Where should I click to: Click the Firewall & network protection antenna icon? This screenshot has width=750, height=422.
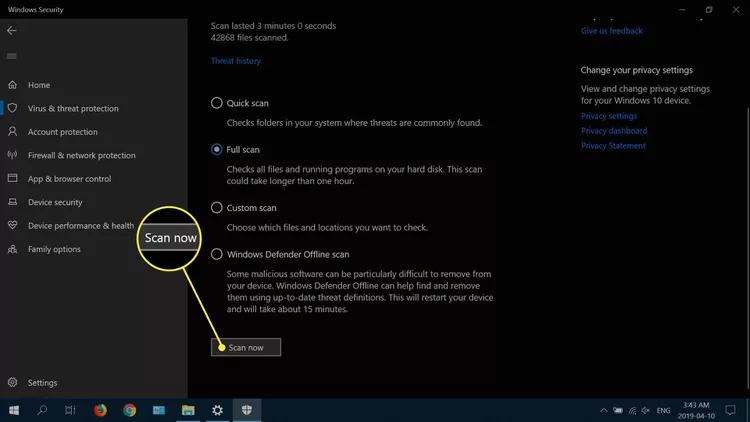coord(12,155)
